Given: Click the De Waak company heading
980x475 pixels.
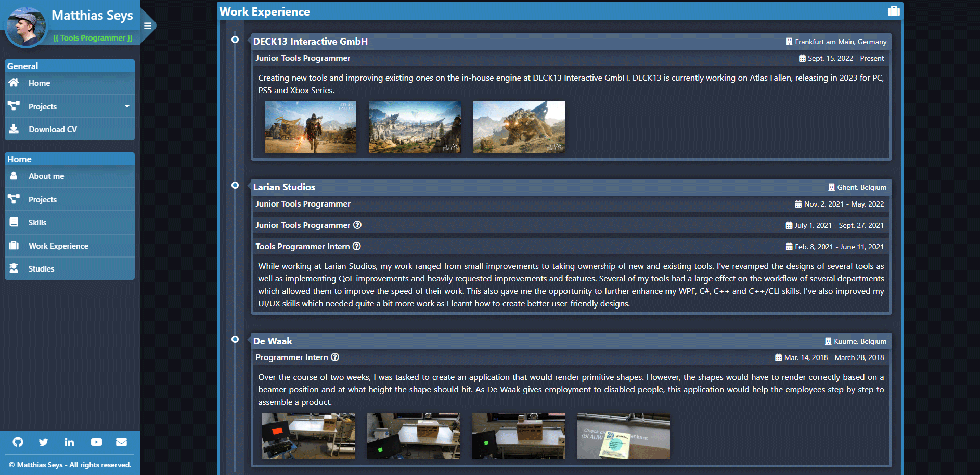Looking at the screenshot, I should pos(273,341).
